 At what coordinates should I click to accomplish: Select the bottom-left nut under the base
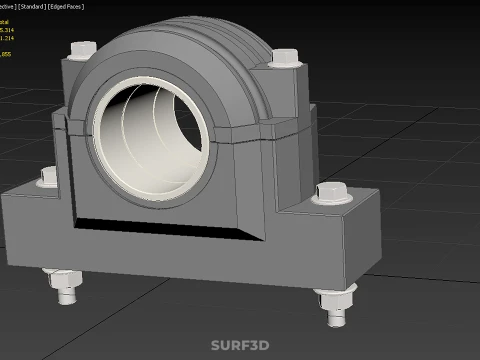[65, 280]
